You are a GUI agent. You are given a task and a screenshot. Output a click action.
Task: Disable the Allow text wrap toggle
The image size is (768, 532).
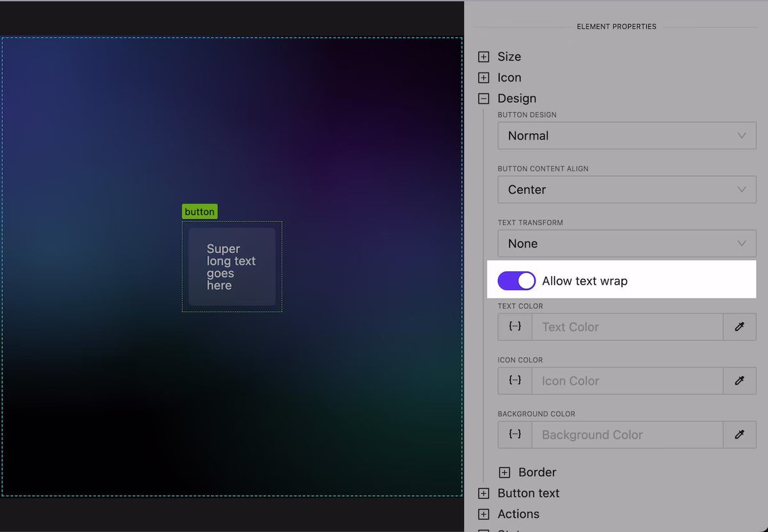(516, 281)
